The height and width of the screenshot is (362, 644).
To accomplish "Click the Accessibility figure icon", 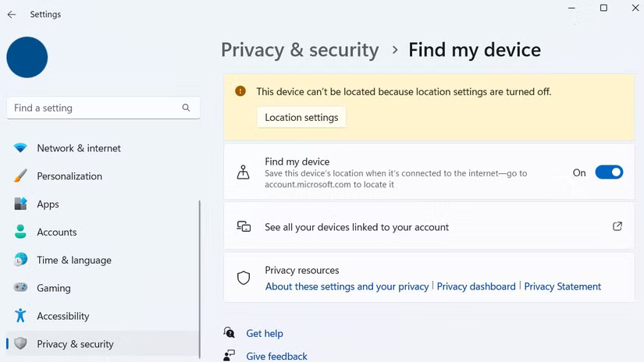I will tap(20, 316).
